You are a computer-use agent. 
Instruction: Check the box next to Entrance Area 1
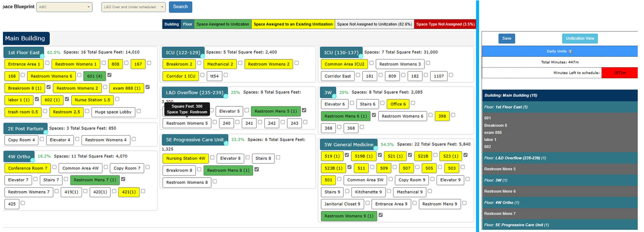pos(48,63)
